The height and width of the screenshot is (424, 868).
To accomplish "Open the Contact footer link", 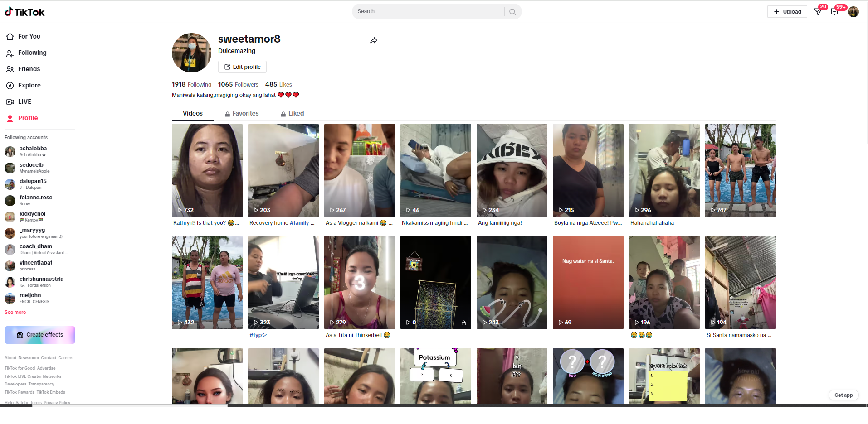I will click(x=49, y=358).
